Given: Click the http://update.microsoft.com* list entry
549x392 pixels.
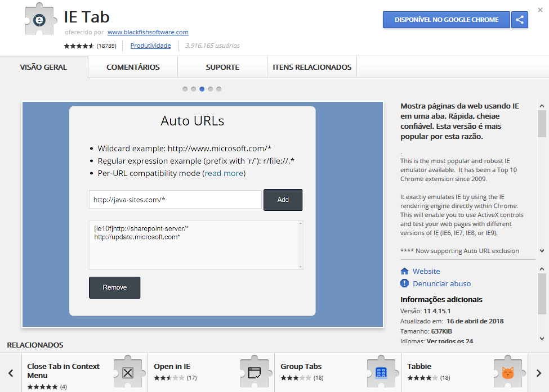Looking at the screenshot, I should coord(137,237).
